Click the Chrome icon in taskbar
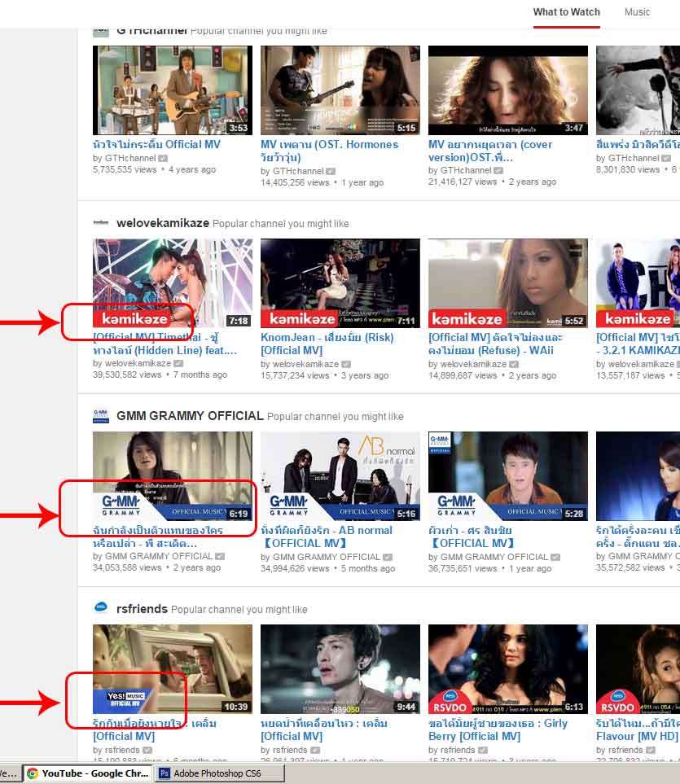 (x=33, y=773)
